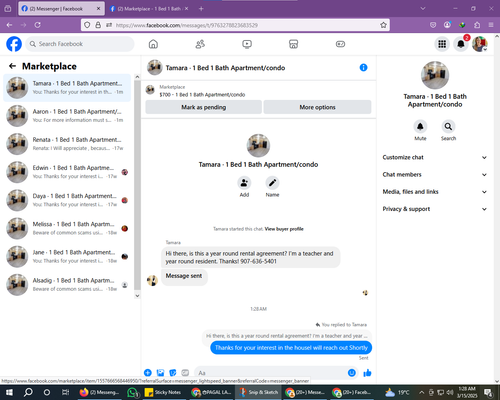
Task: Click Mark as pending button
Action: click(203, 107)
